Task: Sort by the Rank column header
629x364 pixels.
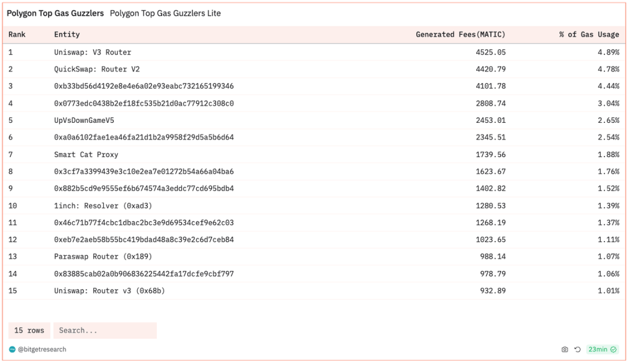Action: coord(17,34)
